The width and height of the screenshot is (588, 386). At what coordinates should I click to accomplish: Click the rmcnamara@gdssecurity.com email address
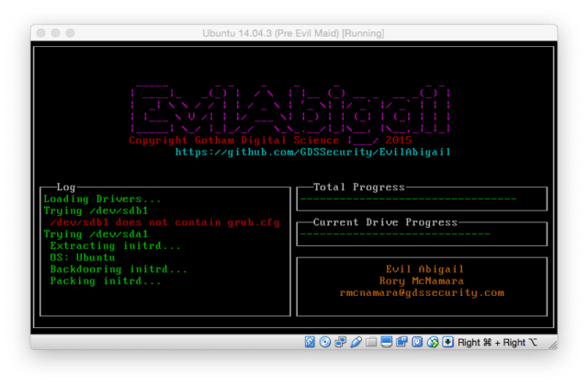click(x=422, y=292)
